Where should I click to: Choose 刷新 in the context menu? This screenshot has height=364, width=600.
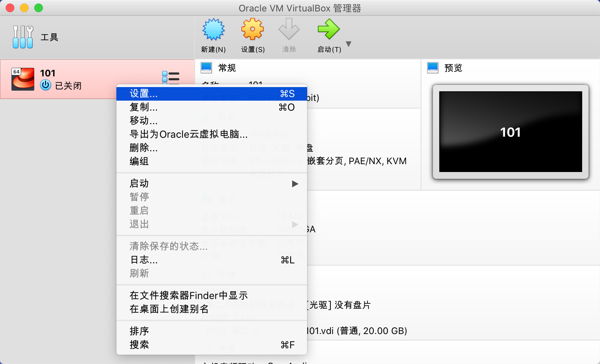tap(212, 274)
